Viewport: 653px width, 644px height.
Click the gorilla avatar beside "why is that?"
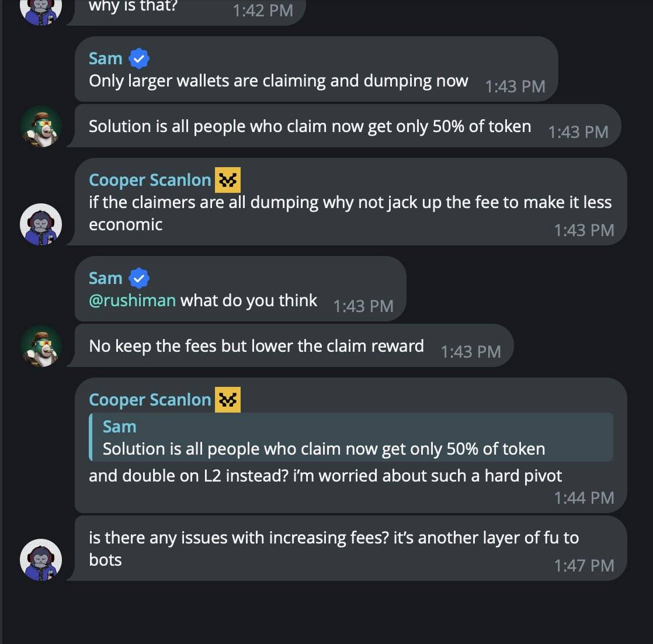(x=41, y=9)
